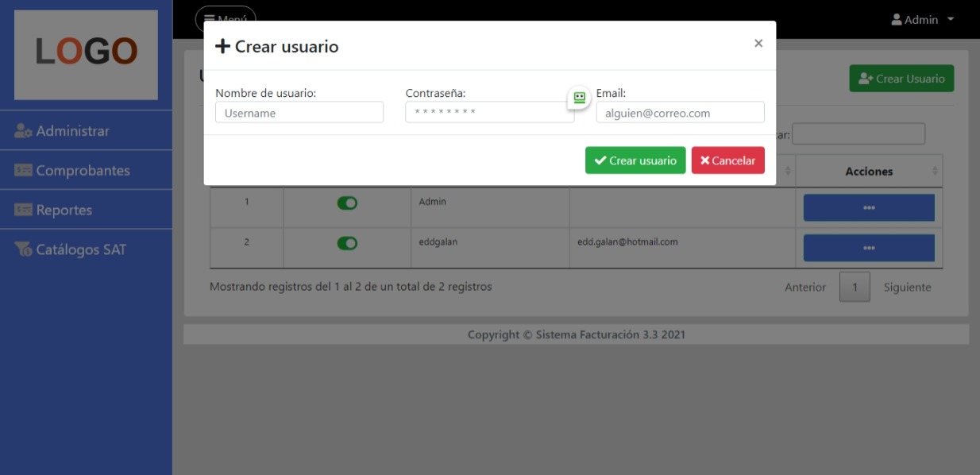Click the Copyright Sistema Facturación footer text
The width and height of the screenshot is (980, 475).
[577, 334]
